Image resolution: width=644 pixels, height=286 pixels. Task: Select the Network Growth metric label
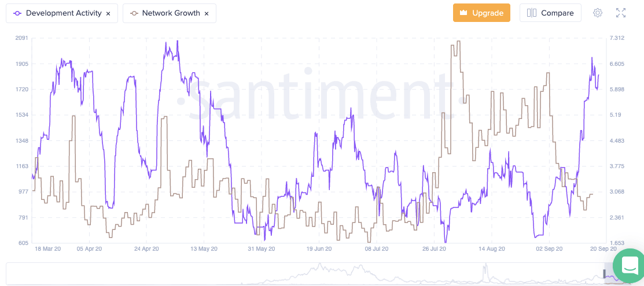[x=171, y=13]
